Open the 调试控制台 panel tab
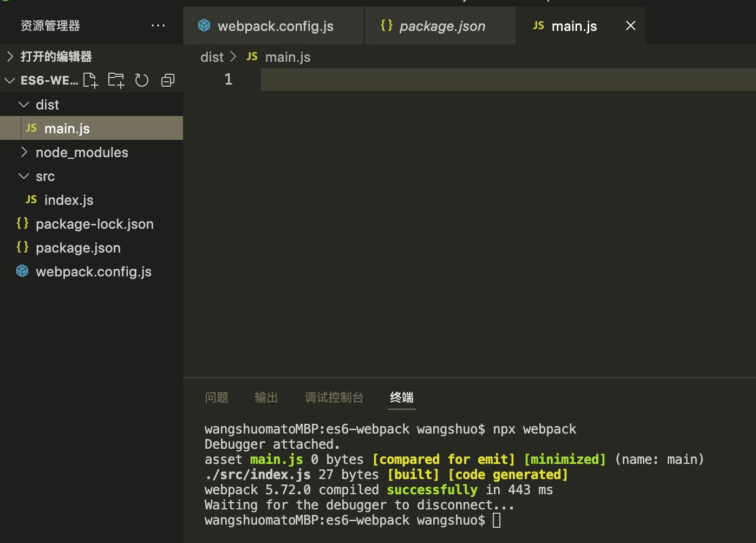 (334, 397)
